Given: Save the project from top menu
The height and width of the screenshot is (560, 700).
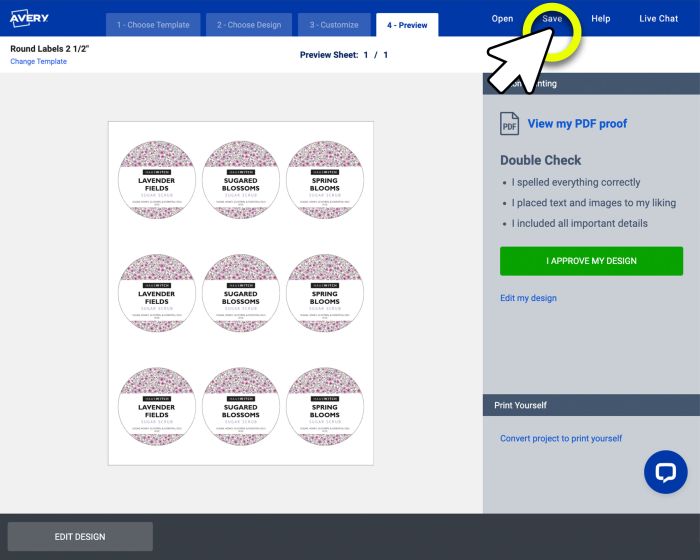Looking at the screenshot, I should (552, 19).
